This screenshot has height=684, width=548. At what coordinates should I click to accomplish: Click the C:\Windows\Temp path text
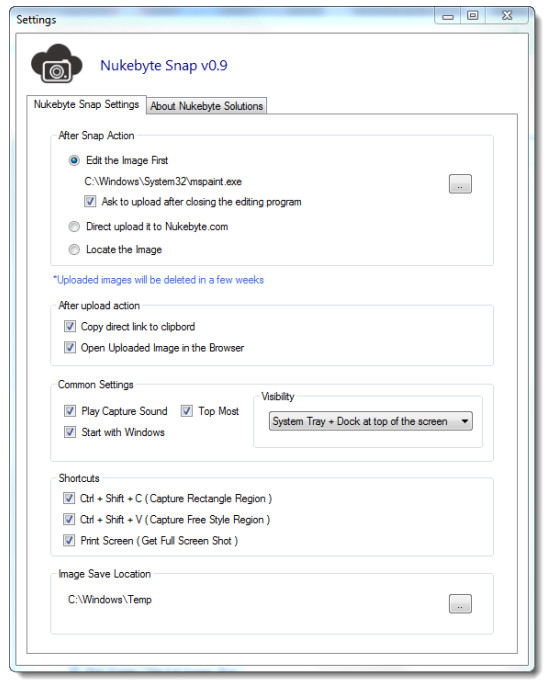tap(110, 600)
